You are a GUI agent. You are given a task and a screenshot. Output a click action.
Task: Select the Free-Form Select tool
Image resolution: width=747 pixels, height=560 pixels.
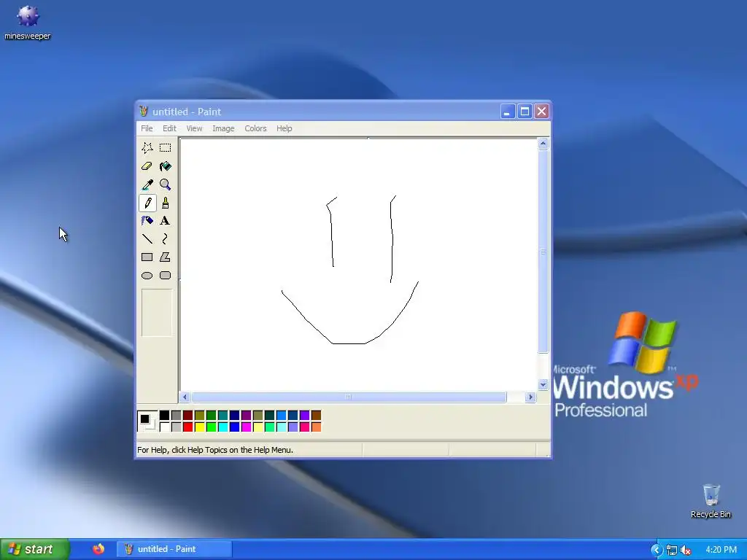click(147, 147)
